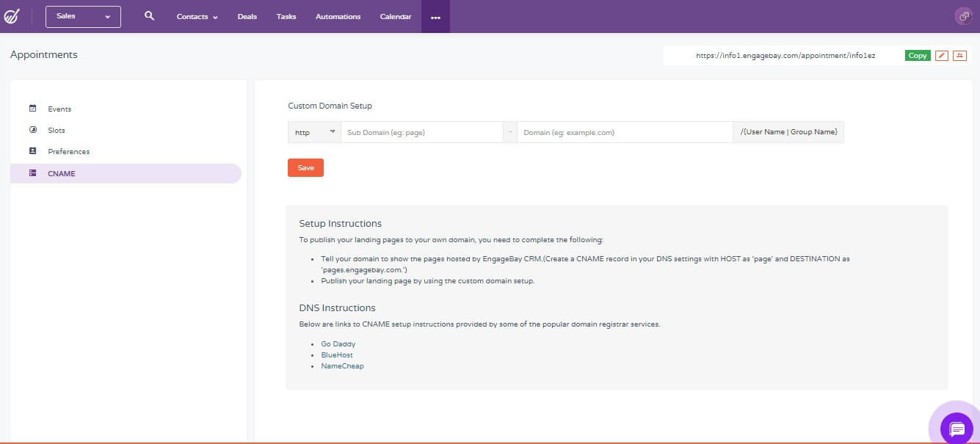Expand the Sales module selector
This screenshot has width=980, height=444.
[82, 15]
